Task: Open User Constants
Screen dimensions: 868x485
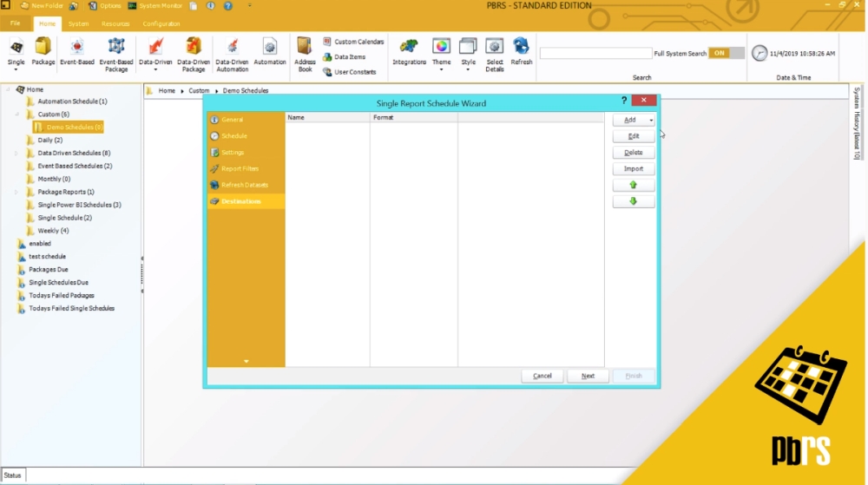Action: point(349,72)
